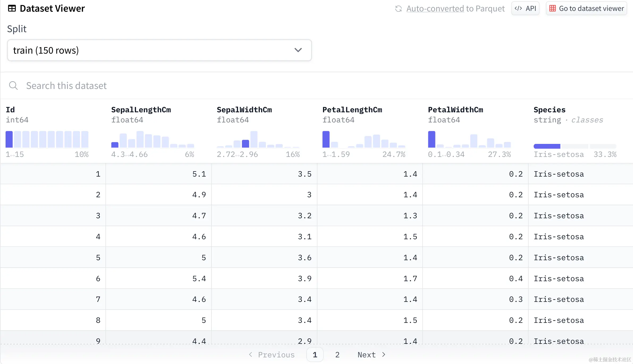
Task: Click the Iris-setosa species distribution bar
Action: [547, 146]
